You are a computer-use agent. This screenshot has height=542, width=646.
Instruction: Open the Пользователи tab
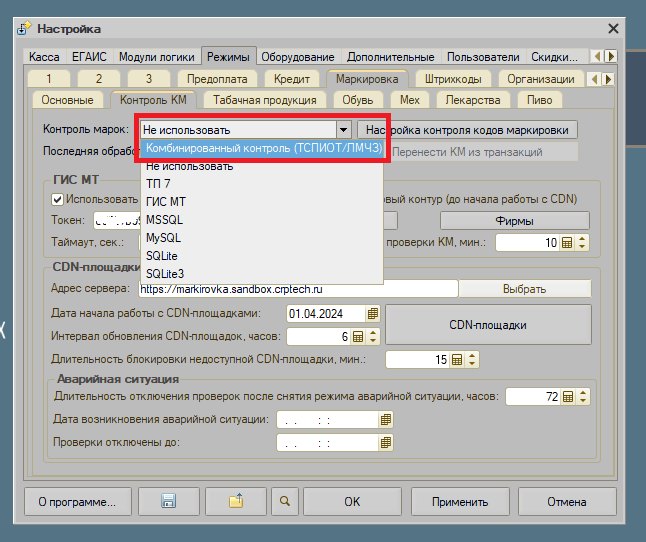tap(483, 57)
